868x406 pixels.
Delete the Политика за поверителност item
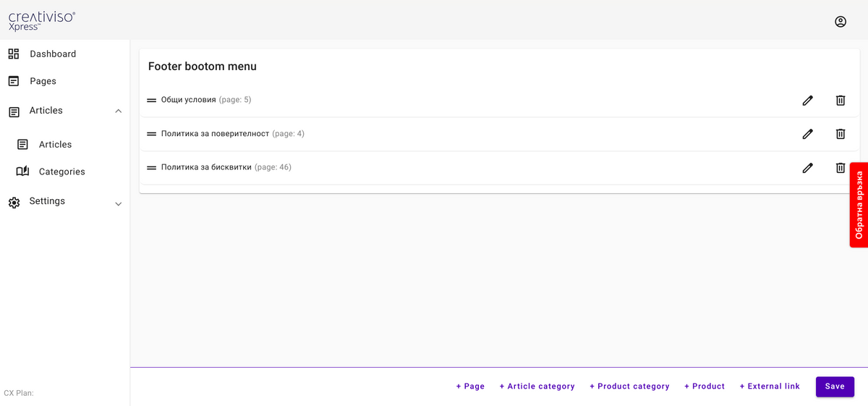pos(840,134)
